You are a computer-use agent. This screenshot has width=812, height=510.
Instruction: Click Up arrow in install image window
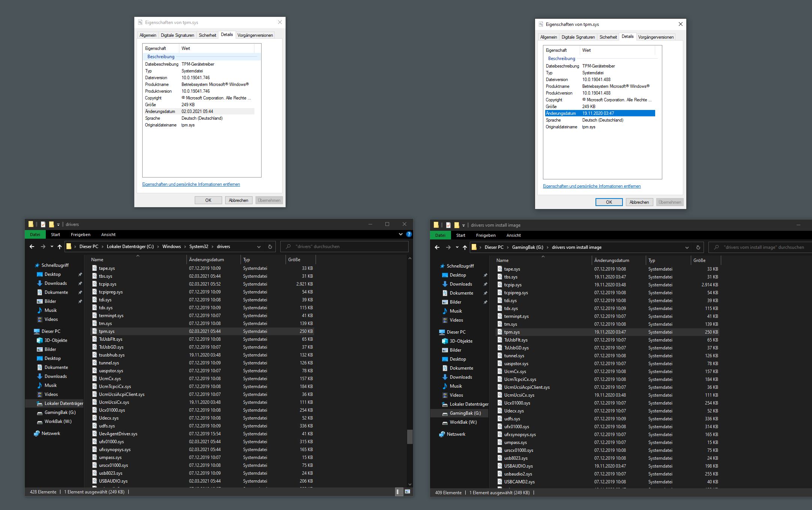tap(465, 247)
